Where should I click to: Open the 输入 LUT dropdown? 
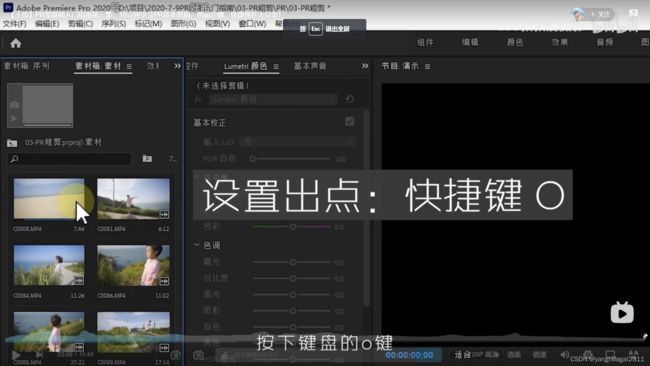298,142
